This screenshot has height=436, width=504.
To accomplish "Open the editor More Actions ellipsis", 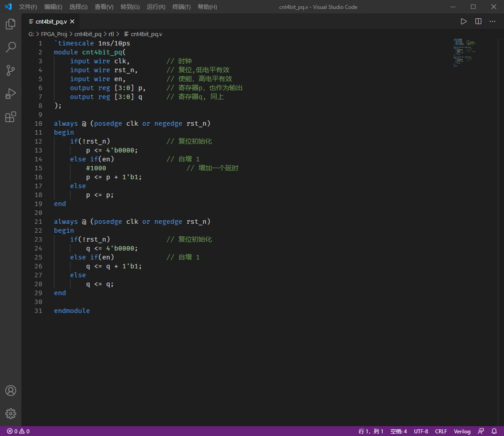I will tap(492, 21).
